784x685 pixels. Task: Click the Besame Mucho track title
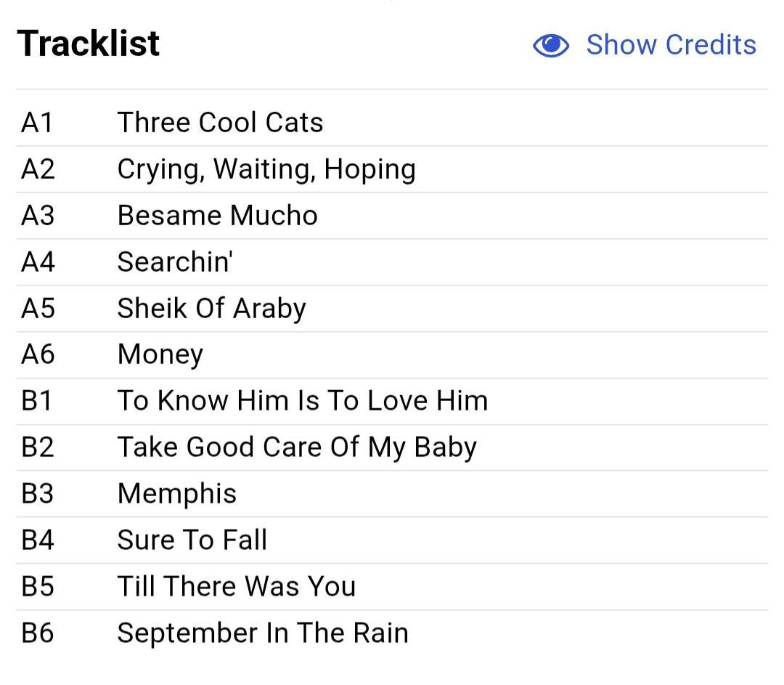tap(218, 216)
